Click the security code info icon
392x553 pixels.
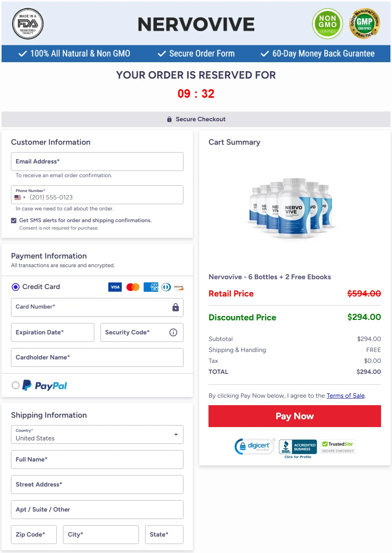click(173, 332)
